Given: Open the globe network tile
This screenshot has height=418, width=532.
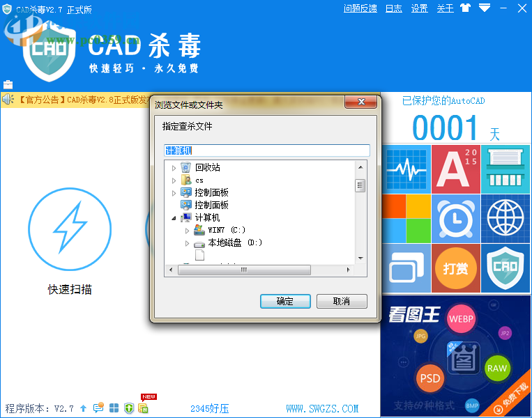Looking at the screenshot, I should coord(506,219).
